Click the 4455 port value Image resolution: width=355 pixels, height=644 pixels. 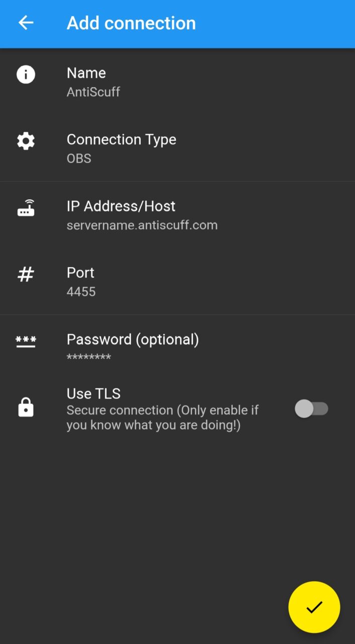[x=81, y=292]
